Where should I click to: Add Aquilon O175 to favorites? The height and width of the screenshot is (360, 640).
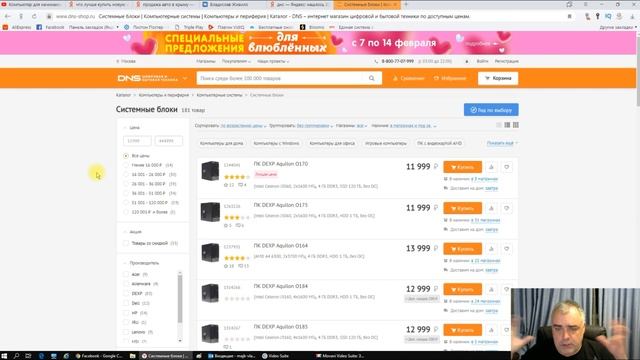[507, 208]
